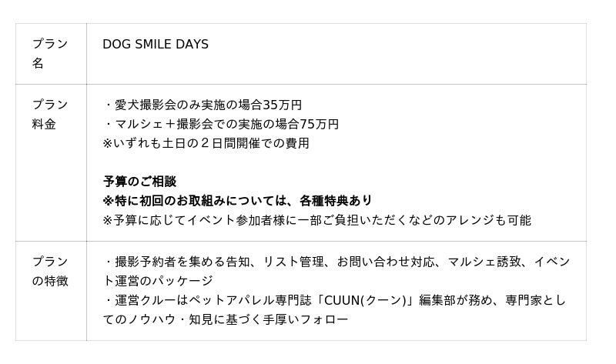Click the 75万円 price text
The image size is (616, 364).
click(x=320, y=124)
